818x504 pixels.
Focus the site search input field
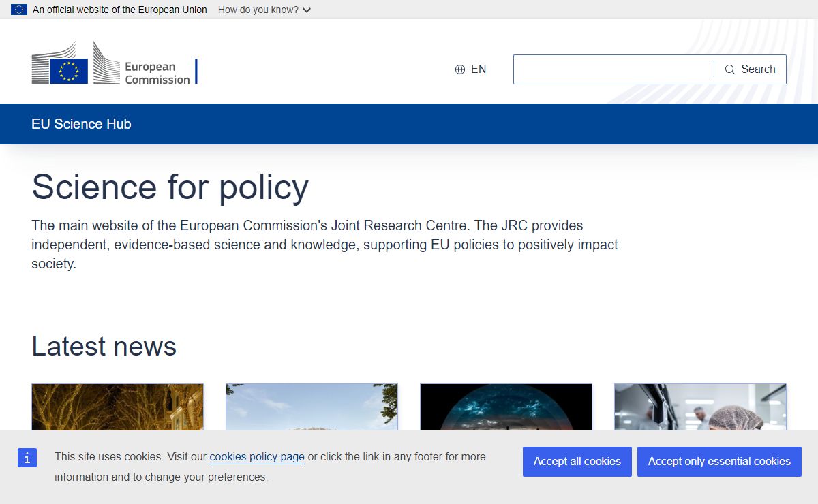coord(613,69)
